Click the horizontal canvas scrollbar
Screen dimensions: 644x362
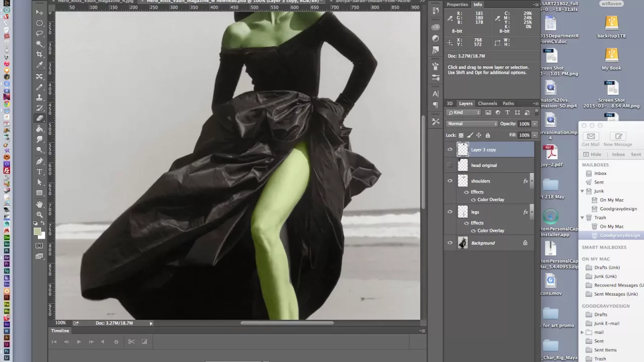(x=287, y=323)
